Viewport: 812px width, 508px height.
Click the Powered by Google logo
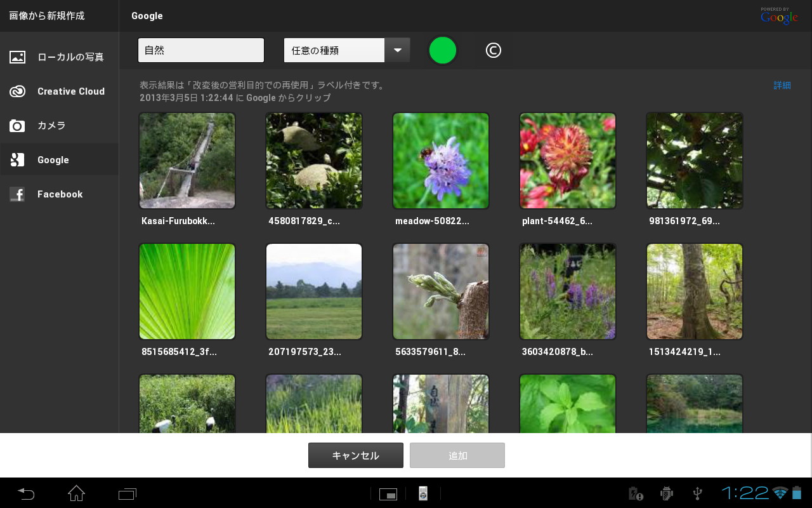click(779, 16)
